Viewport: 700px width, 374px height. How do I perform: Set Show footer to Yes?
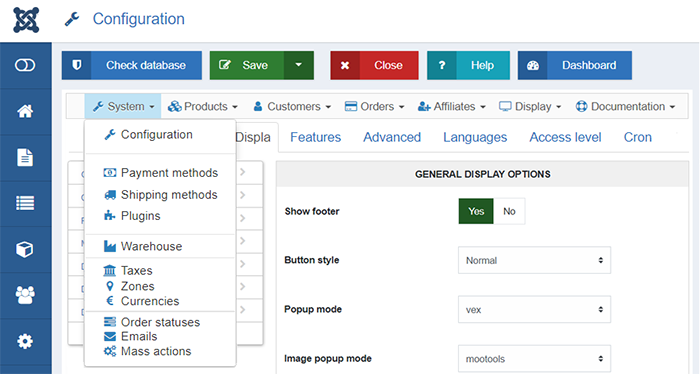tap(476, 211)
